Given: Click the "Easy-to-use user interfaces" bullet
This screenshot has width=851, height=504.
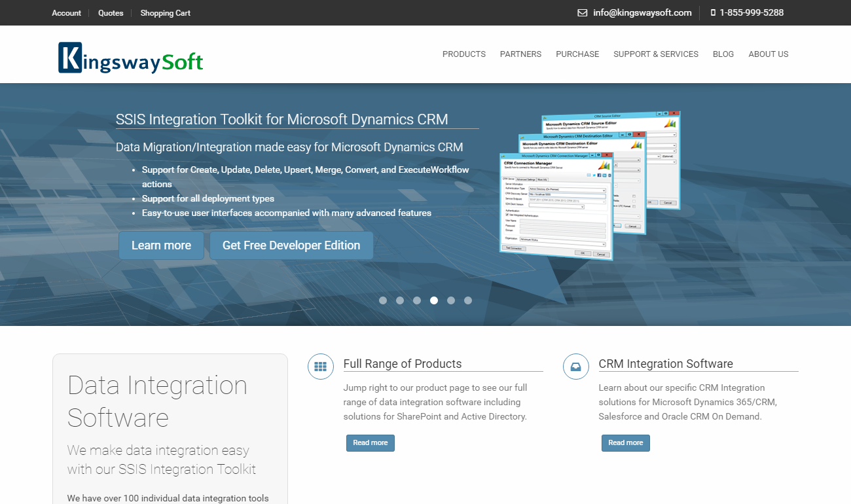Looking at the screenshot, I should tap(287, 213).
